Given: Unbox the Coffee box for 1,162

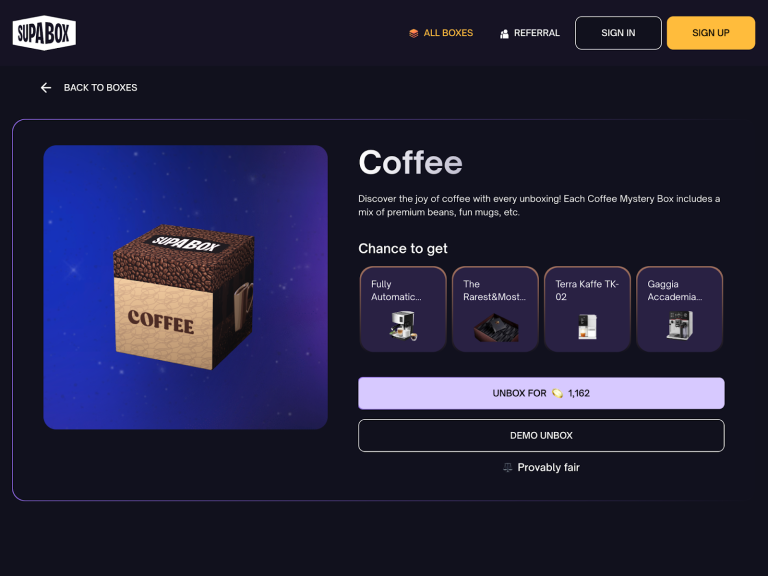Looking at the screenshot, I should coord(541,393).
